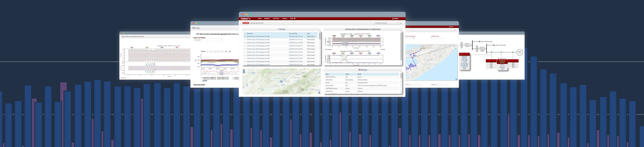Click the Vab legend swatch in upper event chart
The image size is (644, 147).
(x=334, y=36)
